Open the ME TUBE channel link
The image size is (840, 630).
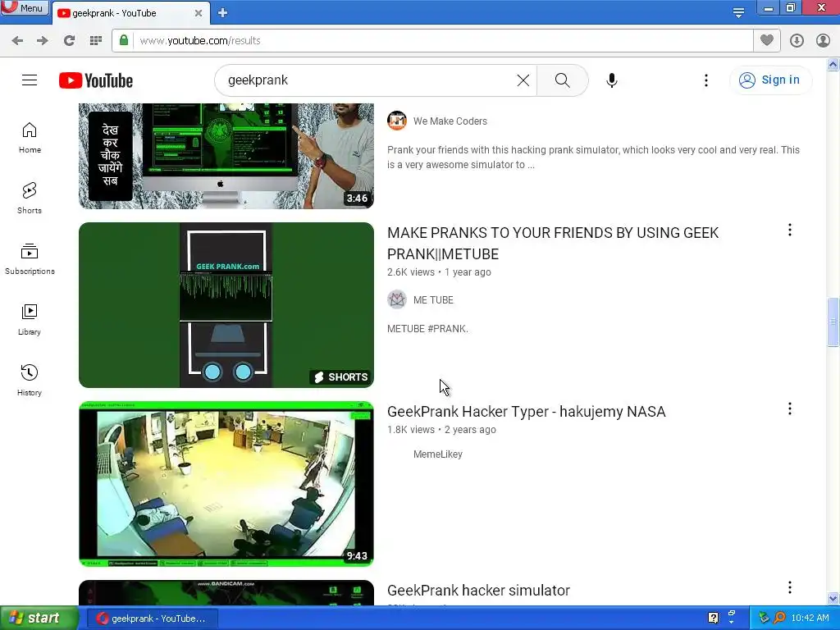coord(433,300)
